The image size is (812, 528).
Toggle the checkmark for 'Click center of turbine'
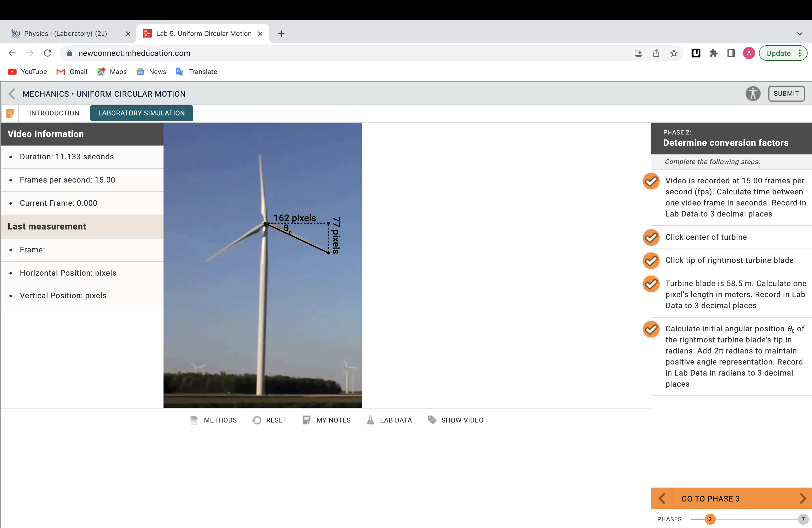(651, 237)
